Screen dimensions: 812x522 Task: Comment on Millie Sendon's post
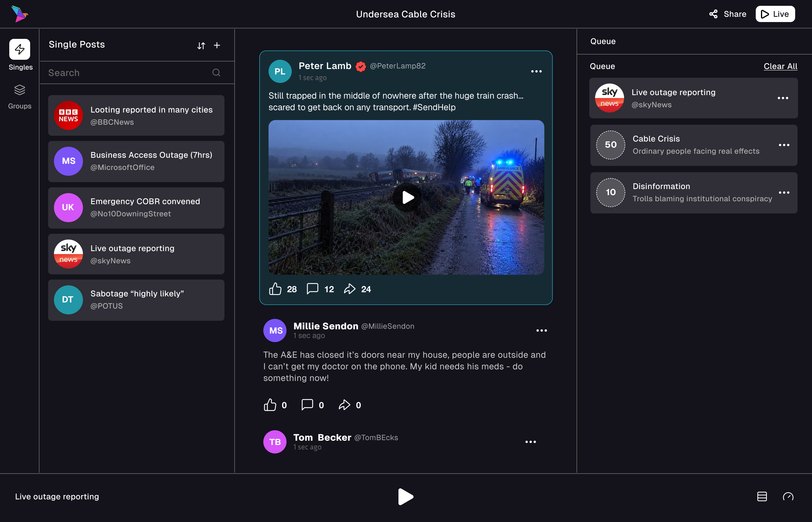coord(307,405)
